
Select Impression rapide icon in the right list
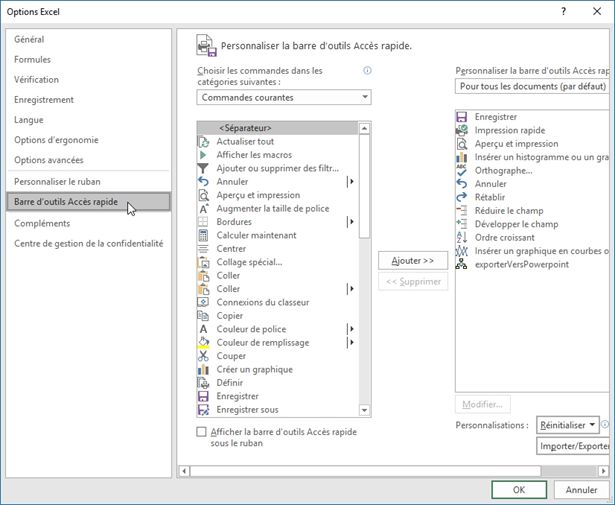[x=462, y=130]
